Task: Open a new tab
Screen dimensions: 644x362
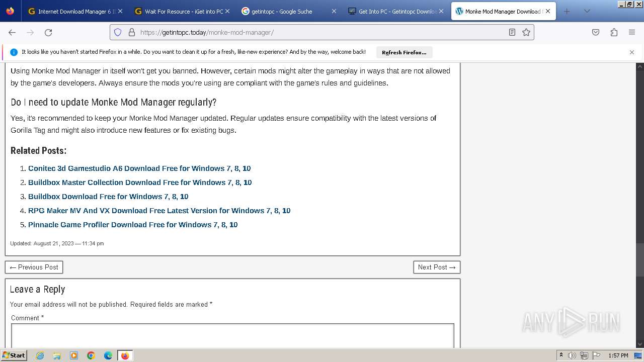Action: 567,11
